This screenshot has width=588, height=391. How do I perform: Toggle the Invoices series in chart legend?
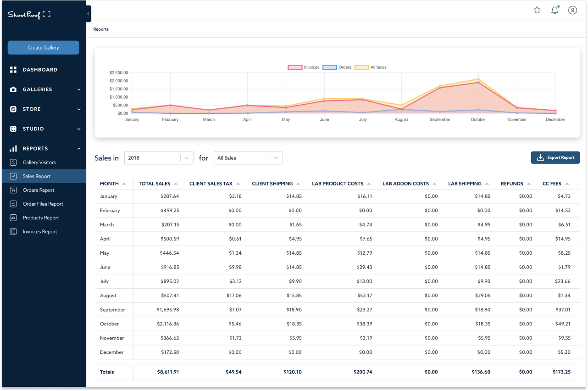tap(295, 67)
